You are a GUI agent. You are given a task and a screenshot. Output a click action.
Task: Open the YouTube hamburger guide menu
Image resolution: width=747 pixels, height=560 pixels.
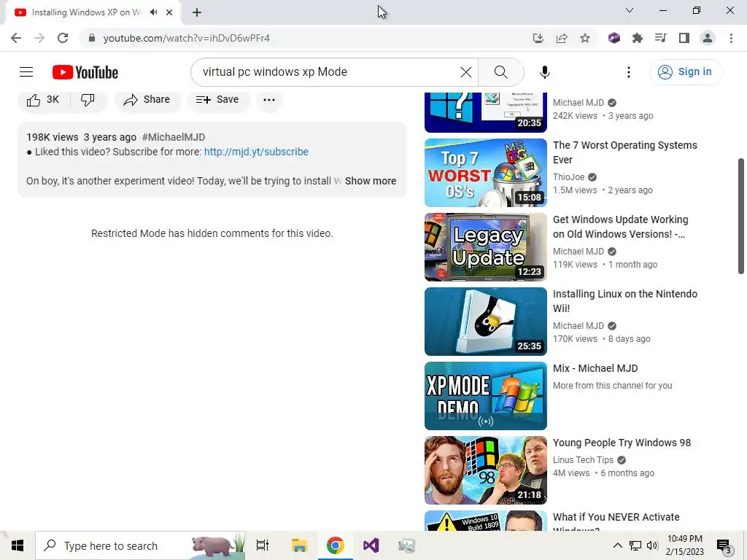point(26,72)
